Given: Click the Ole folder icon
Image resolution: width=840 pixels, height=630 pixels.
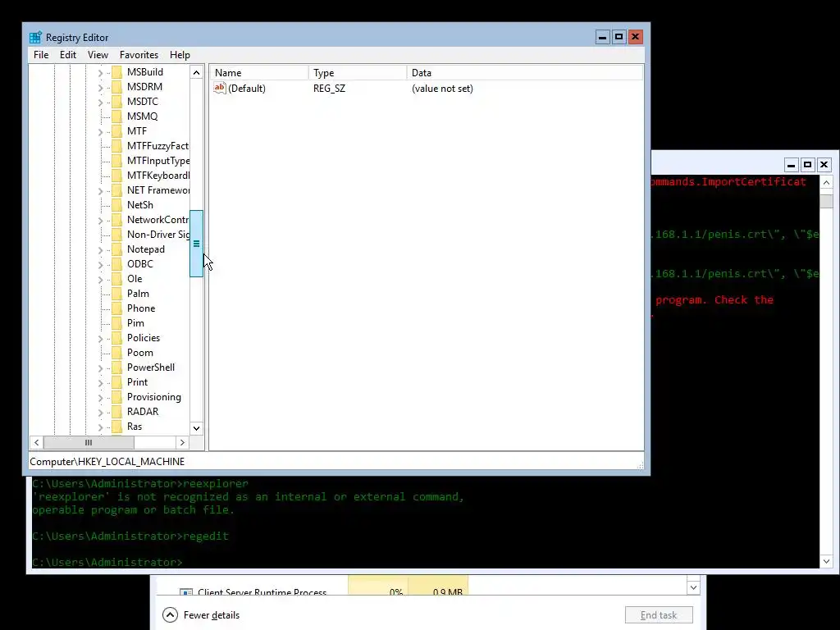Looking at the screenshot, I should pyautogui.click(x=116, y=279).
